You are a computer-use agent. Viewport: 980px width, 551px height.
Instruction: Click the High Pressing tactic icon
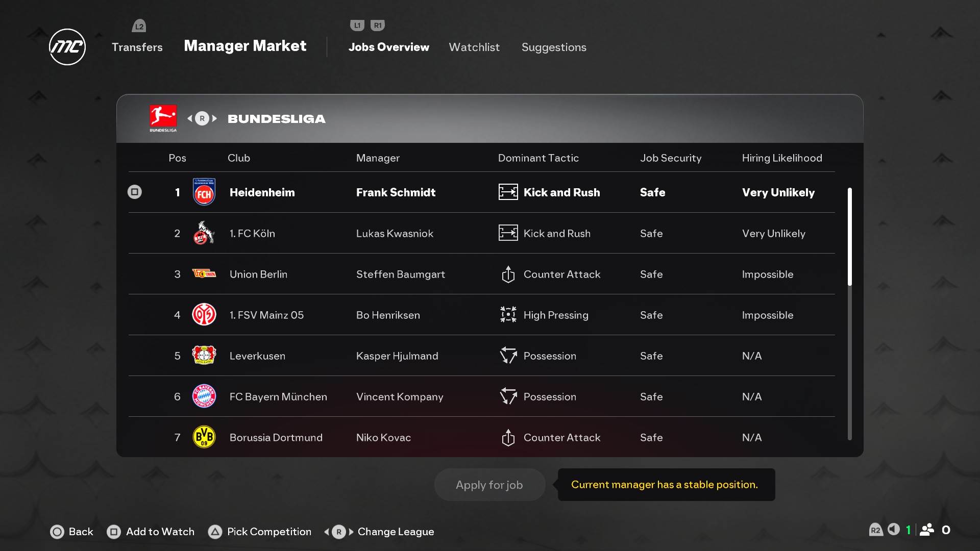(x=508, y=315)
